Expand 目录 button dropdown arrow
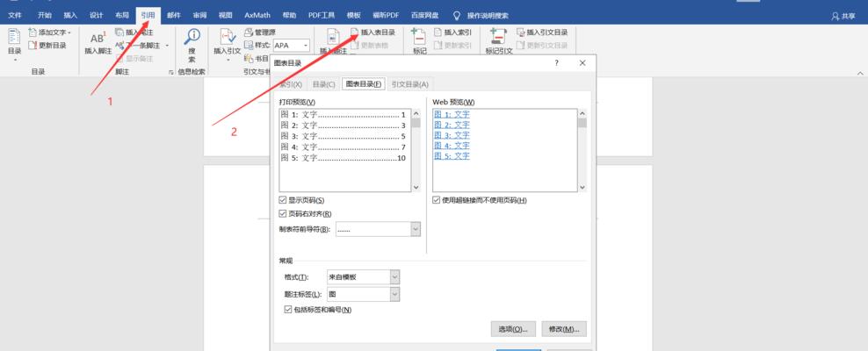868x351 pixels. pos(15,59)
